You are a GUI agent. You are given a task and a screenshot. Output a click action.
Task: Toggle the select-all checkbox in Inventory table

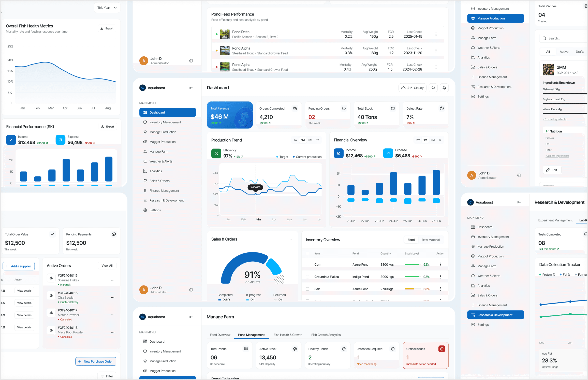(307, 253)
